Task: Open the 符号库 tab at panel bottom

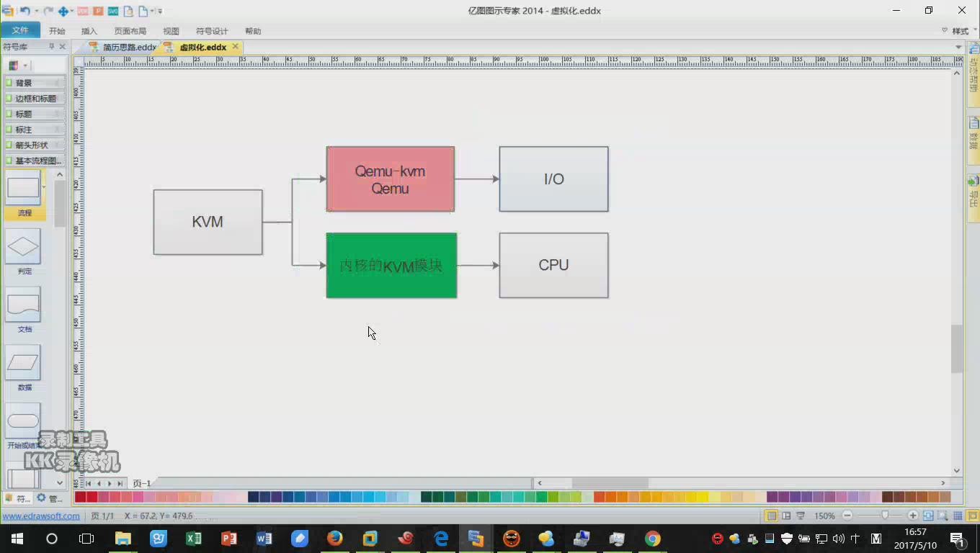Action: click(18, 498)
